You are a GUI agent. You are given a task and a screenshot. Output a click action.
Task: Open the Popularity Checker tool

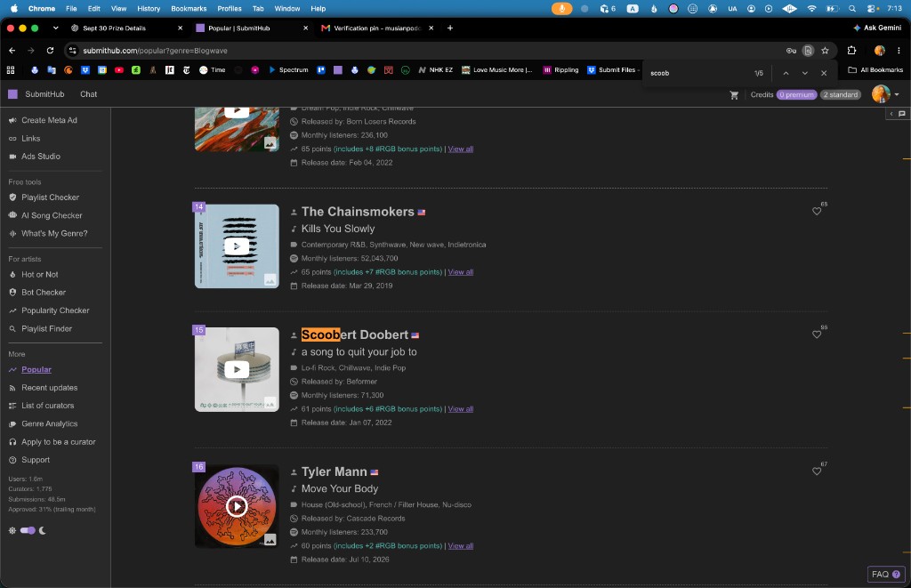pyautogui.click(x=55, y=310)
